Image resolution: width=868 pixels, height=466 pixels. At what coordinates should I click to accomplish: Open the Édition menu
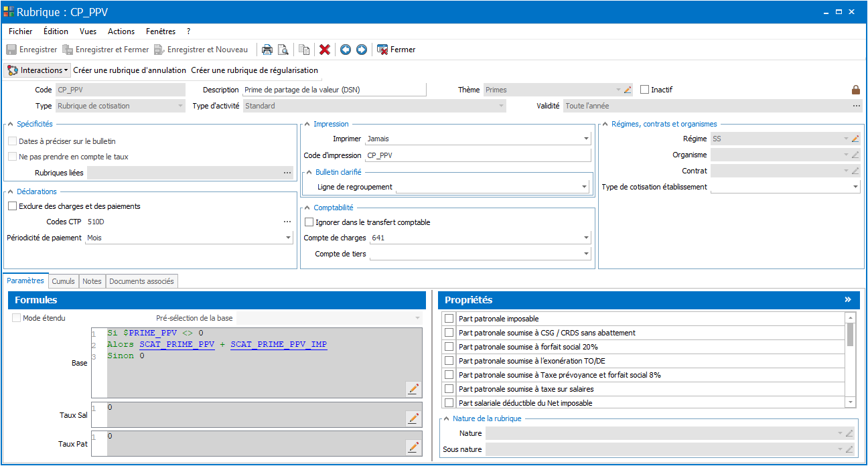point(56,31)
